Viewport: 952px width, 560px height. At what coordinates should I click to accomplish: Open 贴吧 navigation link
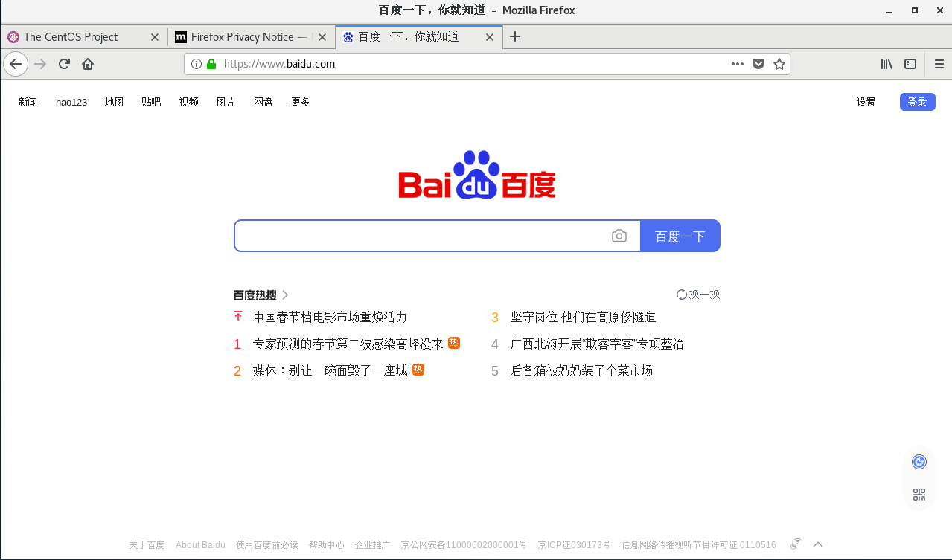(x=151, y=102)
